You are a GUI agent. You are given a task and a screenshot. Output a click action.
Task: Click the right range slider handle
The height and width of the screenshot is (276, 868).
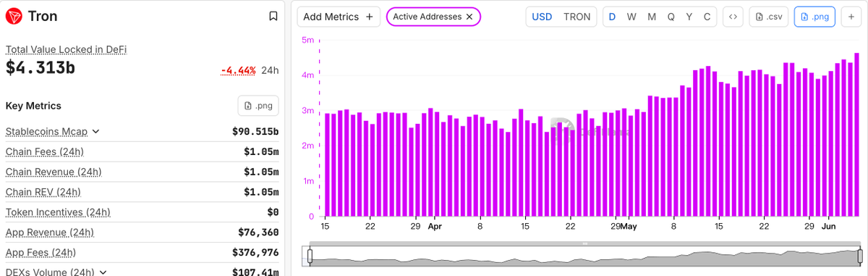tap(860, 256)
